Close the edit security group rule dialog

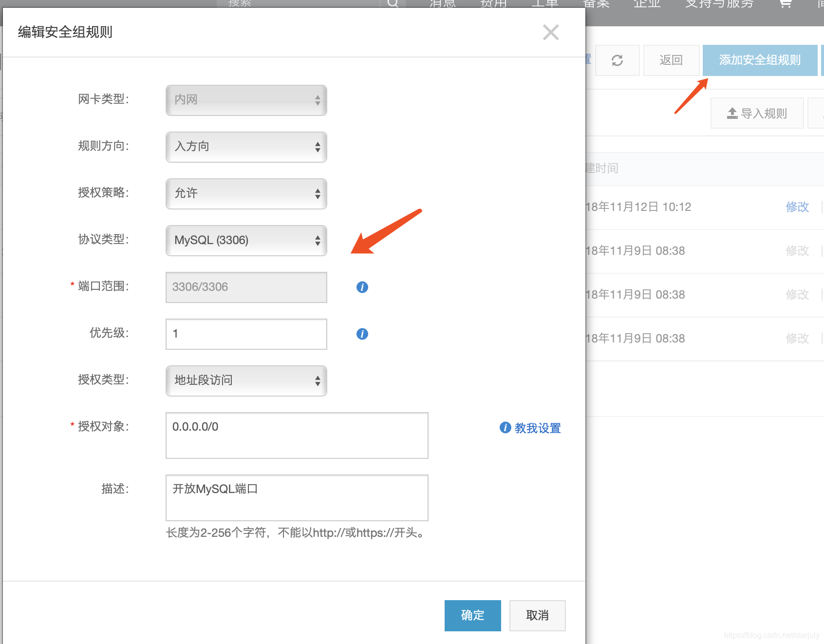pos(551,33)
